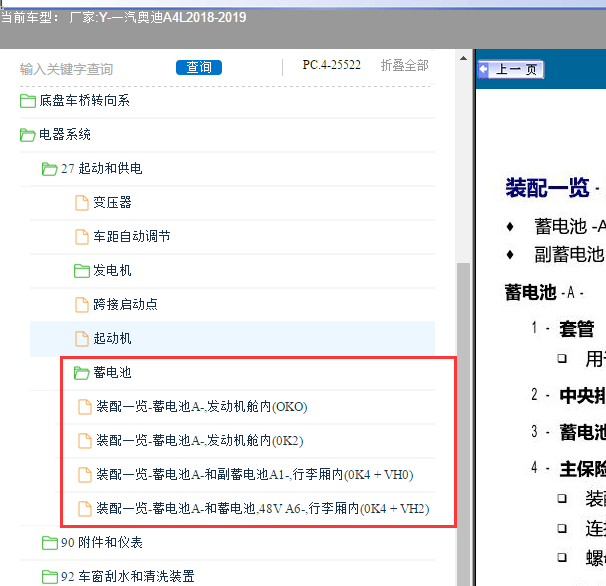The width and height of the screenshot is (606, 586).
Task: Click the document icon of the (0K4 + VH2) row
Action: [85, 509]
